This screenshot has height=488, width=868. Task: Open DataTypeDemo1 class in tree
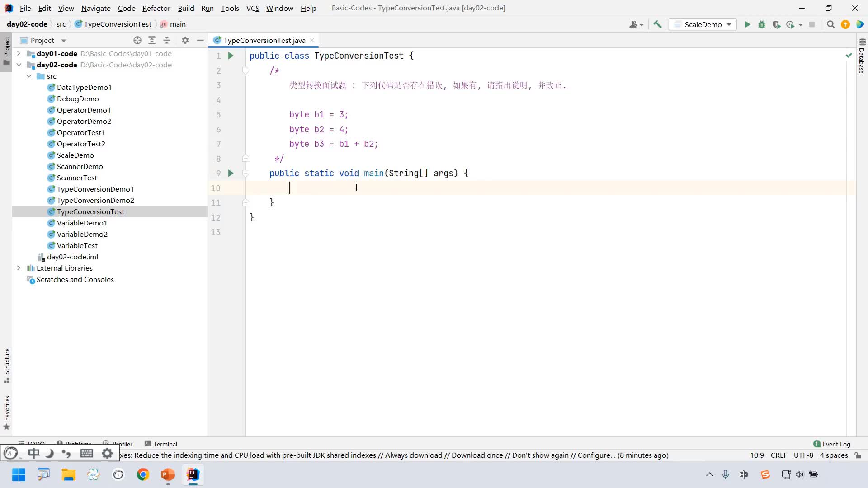[84, 87]
